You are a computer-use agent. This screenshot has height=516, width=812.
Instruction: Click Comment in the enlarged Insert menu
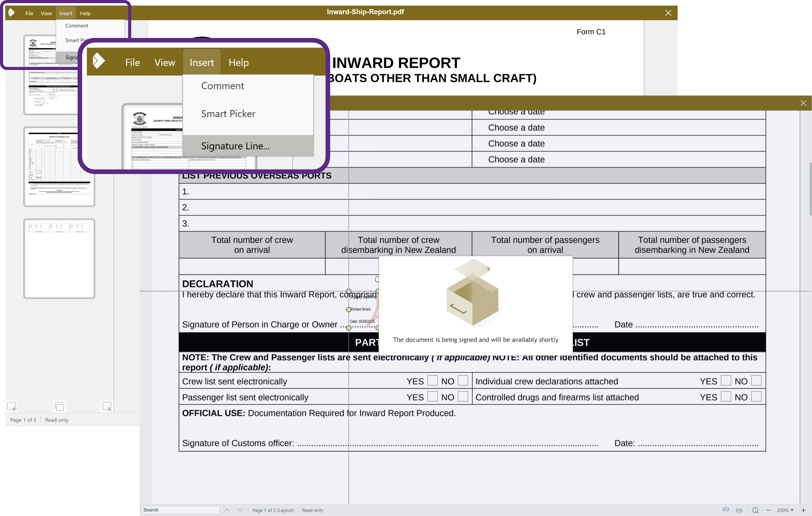[223, 86]
